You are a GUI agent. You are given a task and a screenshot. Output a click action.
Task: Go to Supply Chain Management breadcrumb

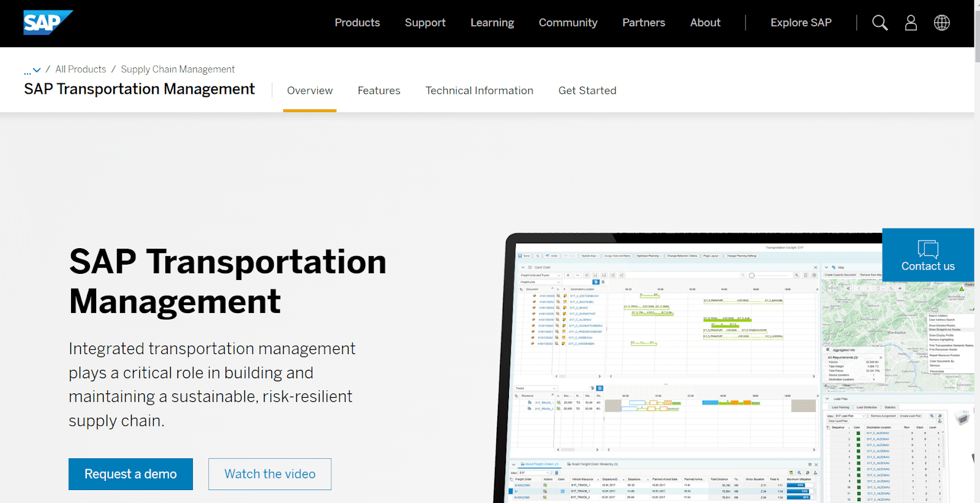[178, 69]
